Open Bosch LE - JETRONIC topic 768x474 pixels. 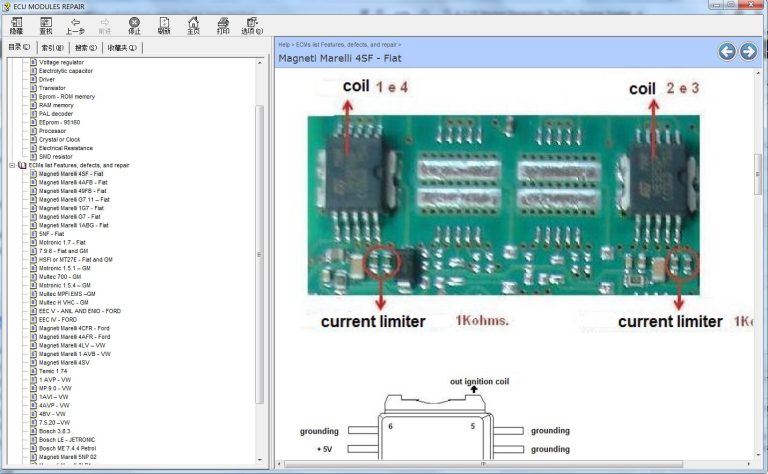click(67, 439)
